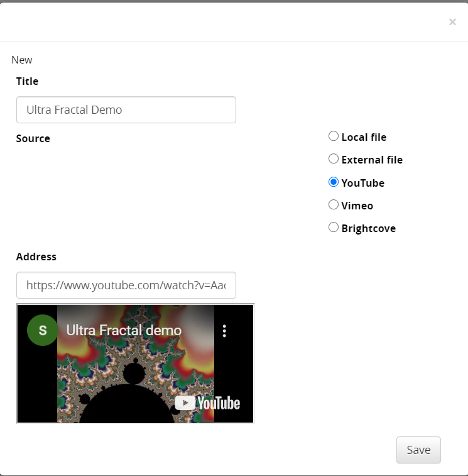
Task: Select the Brightcove radio button
Action: pyautogui.click(x=334, y=228)
